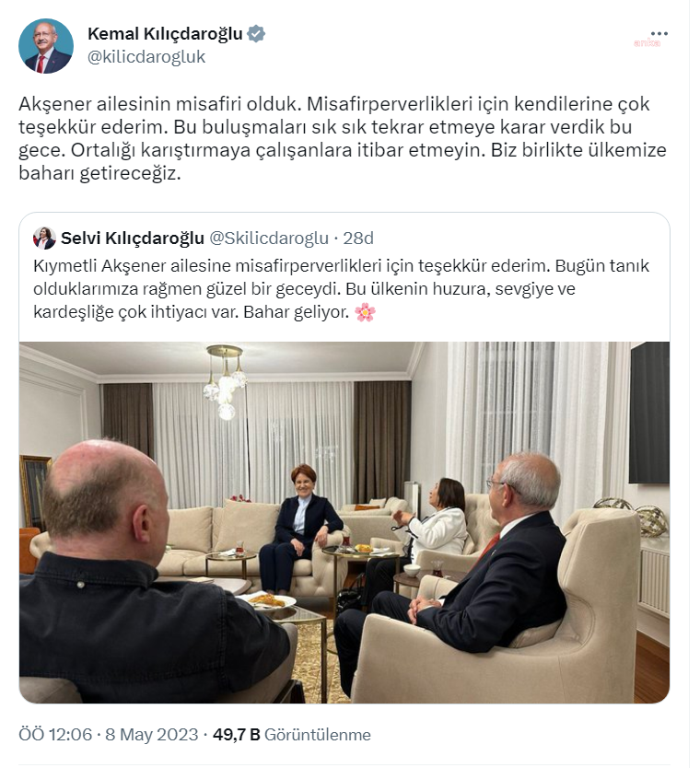Viewport: 700px width, 768px height.
Task: Click Selvi Kılıçdaroğlu's small avatar
Action: tap(44, 238)
